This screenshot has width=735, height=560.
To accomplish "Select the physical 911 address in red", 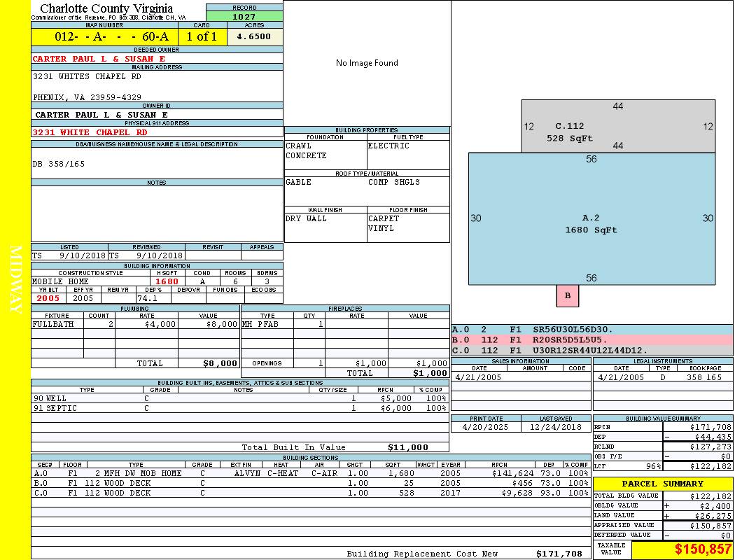I will click(x=90, y=132).
